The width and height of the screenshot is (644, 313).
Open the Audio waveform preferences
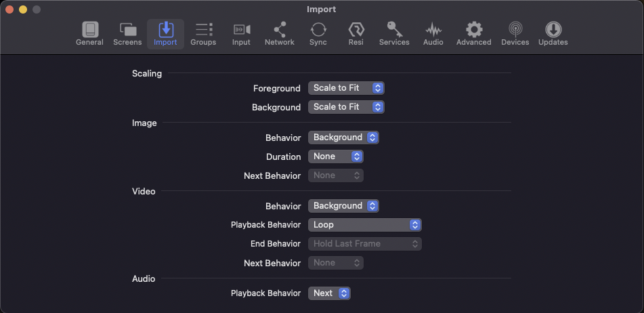(433, 34)
